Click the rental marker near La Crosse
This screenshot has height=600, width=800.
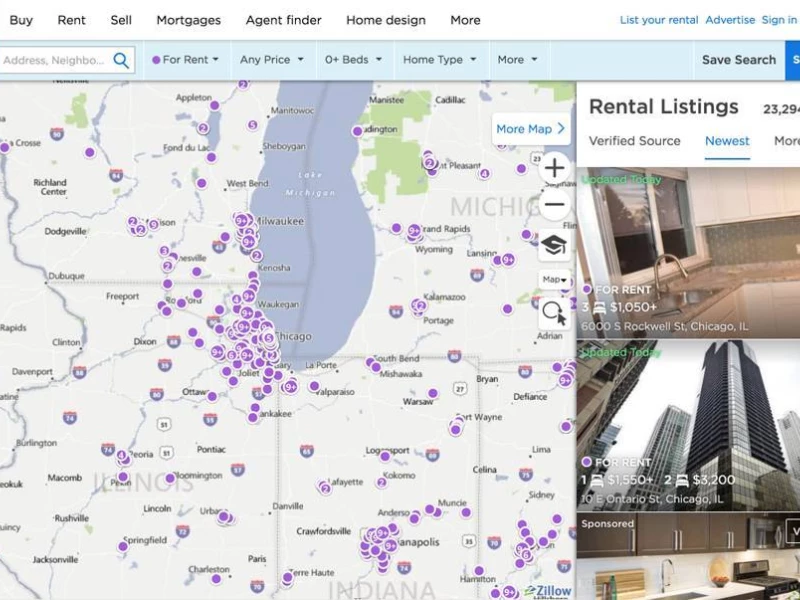[x=5, y=148]
